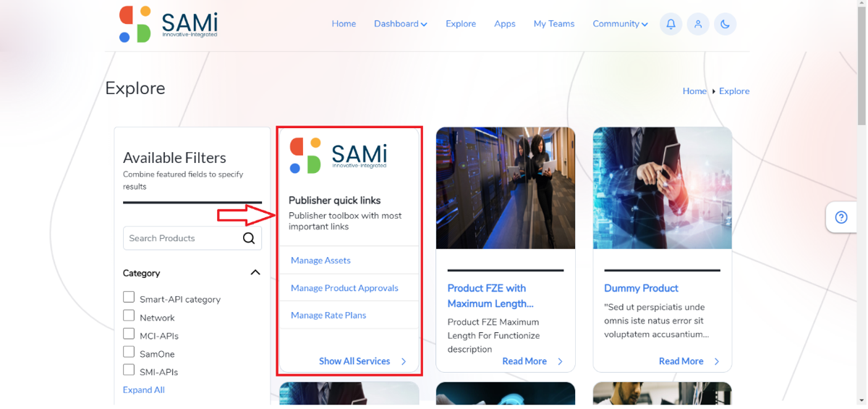Select the SMI-APIs checkbox
This screenshot has width=868, height=409.
click(x=129, y=370)
